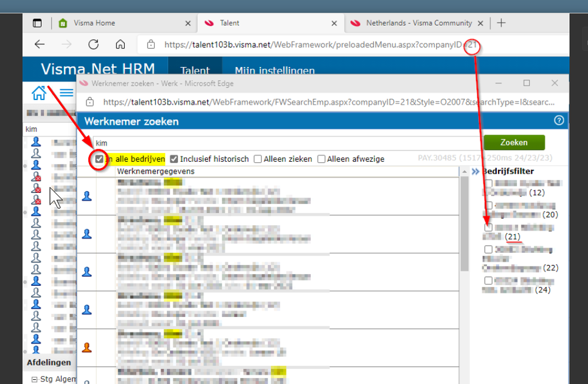Click the green Zoeken button
Screen dimensions: 588x384
[514, 142]
